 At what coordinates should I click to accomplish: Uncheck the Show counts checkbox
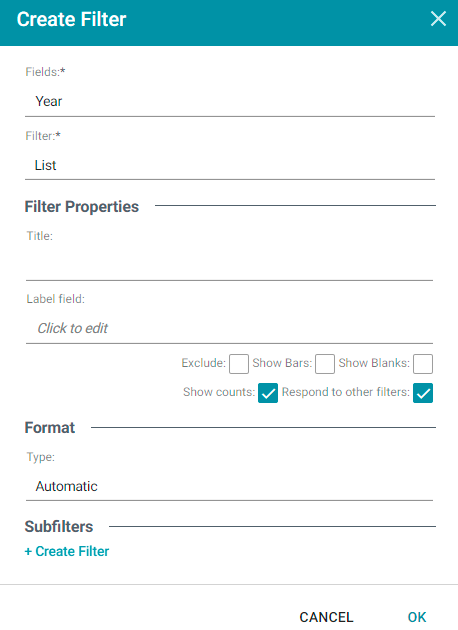pos(268,393)
